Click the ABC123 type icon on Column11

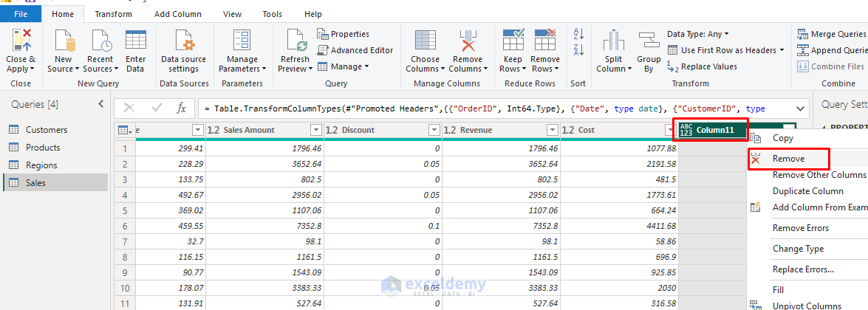coord(686,130)
